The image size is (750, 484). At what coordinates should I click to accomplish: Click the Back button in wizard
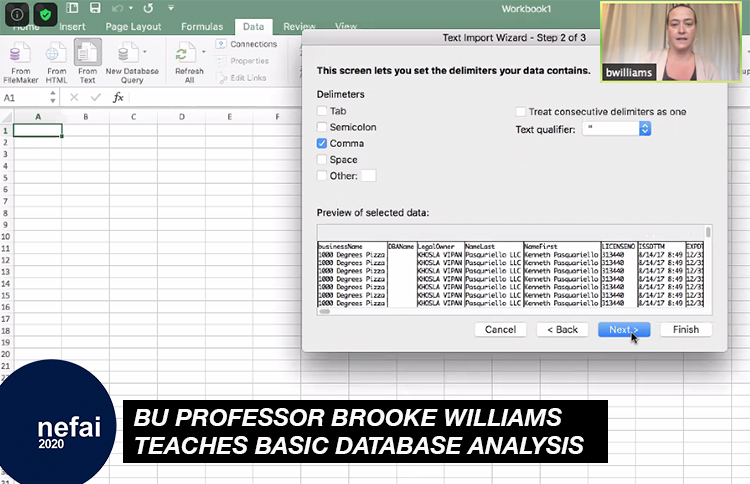pos(562,329)
